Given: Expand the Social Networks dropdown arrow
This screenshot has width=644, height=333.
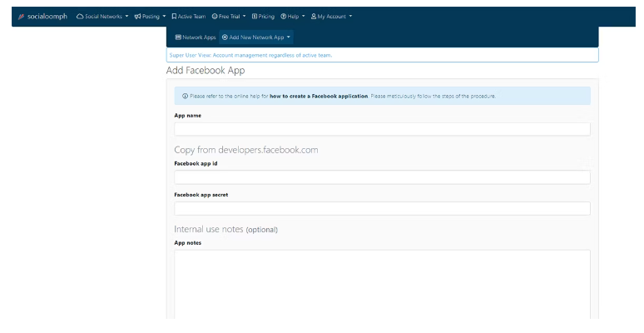Looking at the screenshot, I should [x=126, y=17].
